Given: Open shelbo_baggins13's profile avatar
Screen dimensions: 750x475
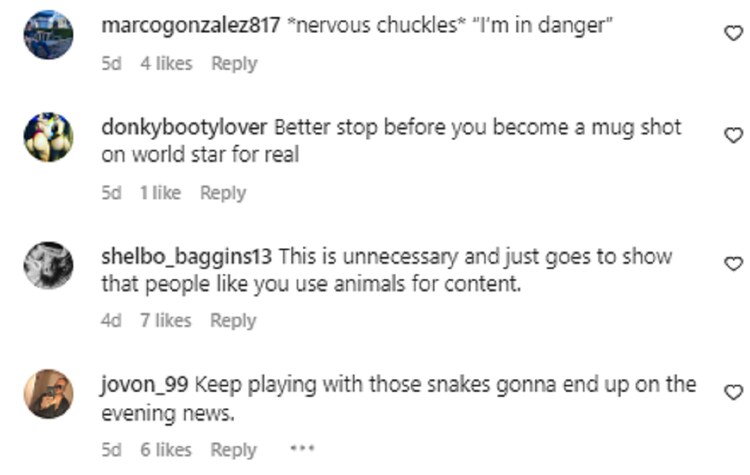Looking at the screenshot, I should coord(48,265).
